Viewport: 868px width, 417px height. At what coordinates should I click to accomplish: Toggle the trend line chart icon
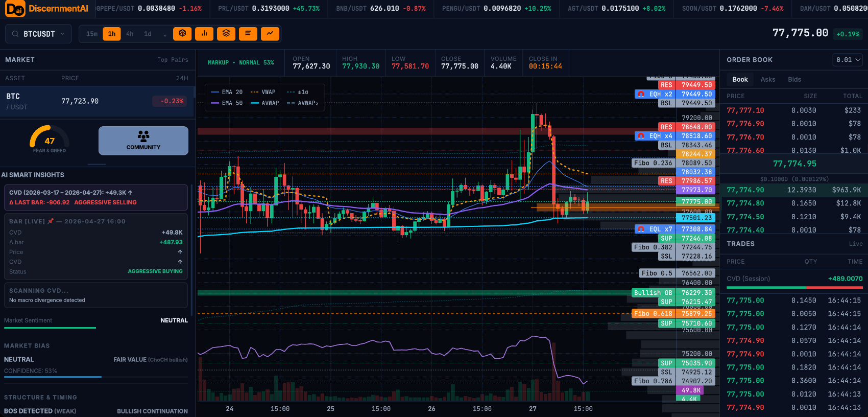coord(270,34)
